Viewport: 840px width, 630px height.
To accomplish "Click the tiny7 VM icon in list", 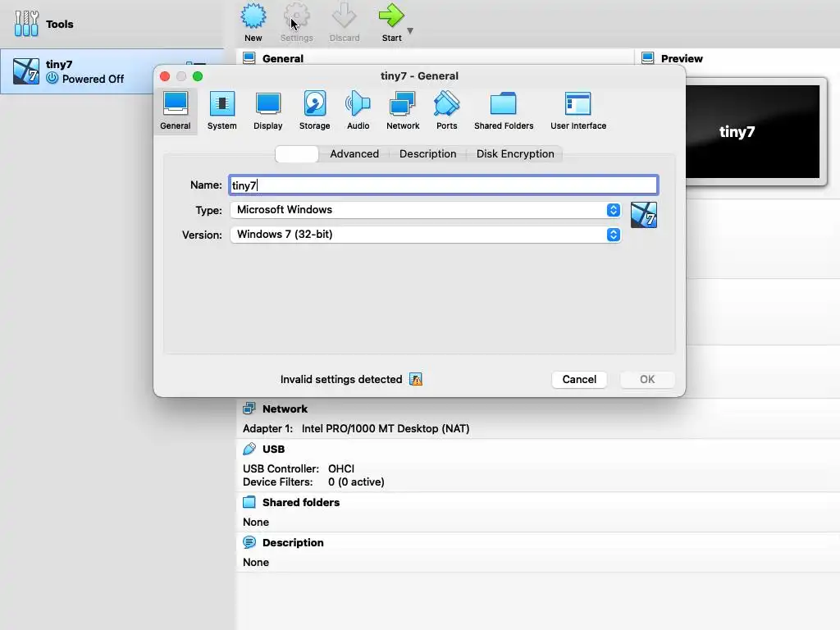I will [26, 71].
